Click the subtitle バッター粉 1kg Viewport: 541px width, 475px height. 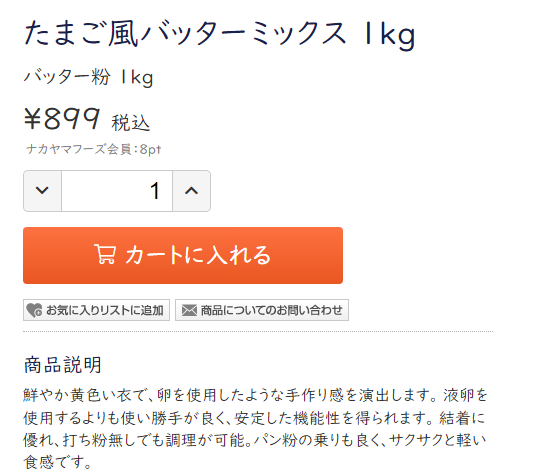pos(88,77)
